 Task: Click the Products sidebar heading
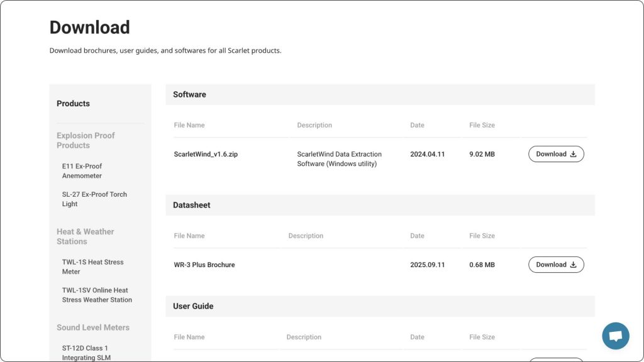coord(73,104)
